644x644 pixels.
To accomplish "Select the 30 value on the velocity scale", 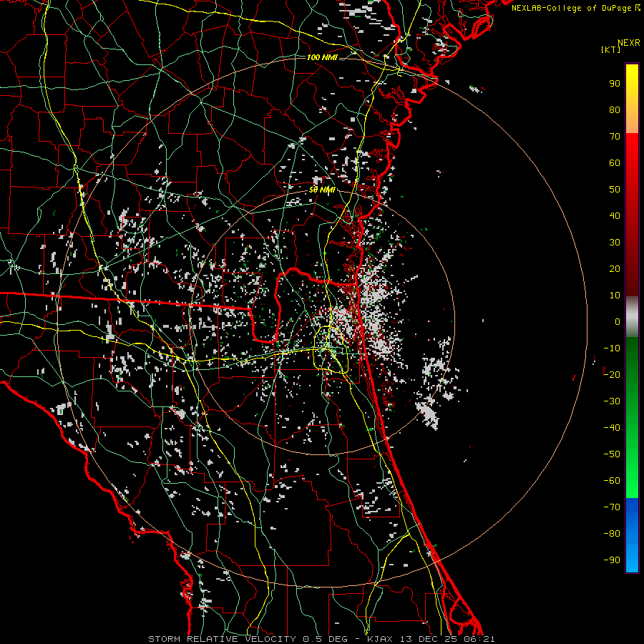I will coord(615,243).
